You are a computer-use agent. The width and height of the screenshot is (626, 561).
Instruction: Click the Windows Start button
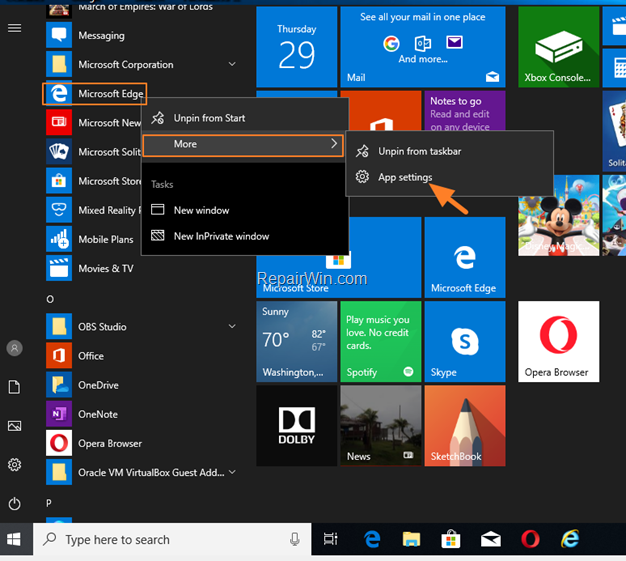point(14,539)
